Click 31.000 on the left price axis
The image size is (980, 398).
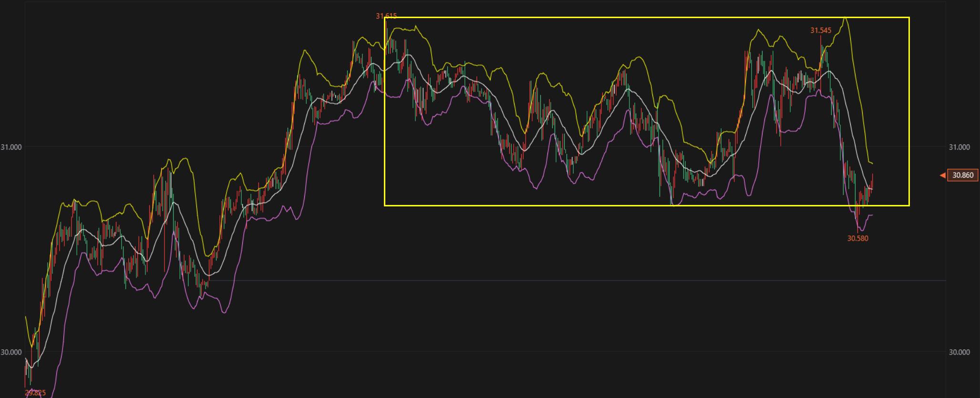(x=11, y=147)
